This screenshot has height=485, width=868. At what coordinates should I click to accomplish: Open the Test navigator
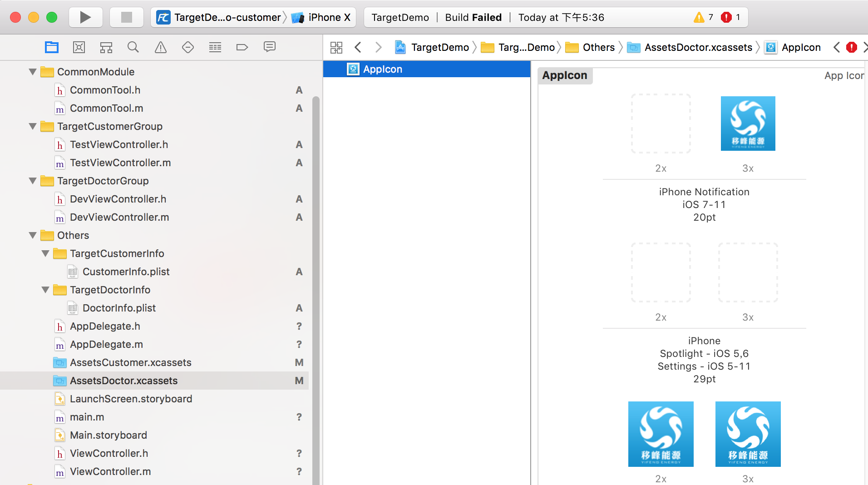[188, 47]
